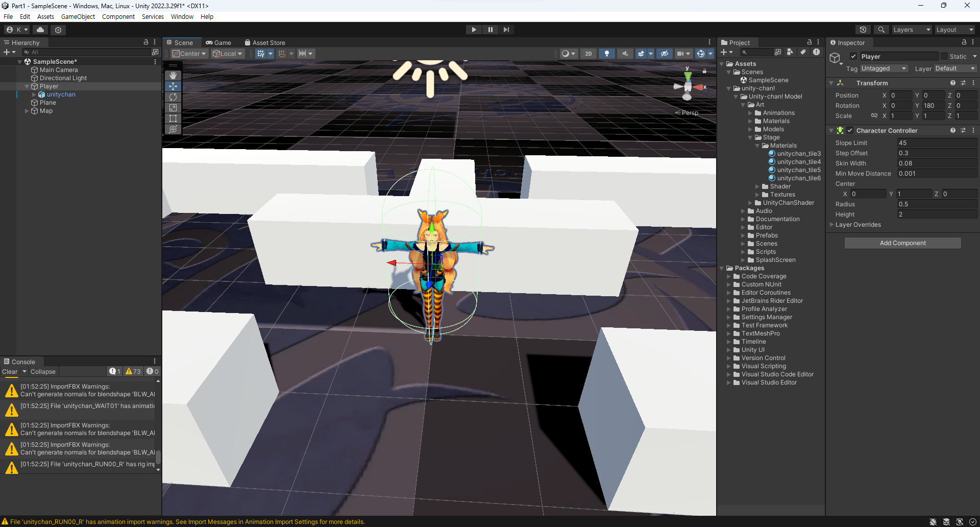Viewport: 980px width, 527px height.
Task: Expand the Animations folder in Project
Action: pos(750,113)
